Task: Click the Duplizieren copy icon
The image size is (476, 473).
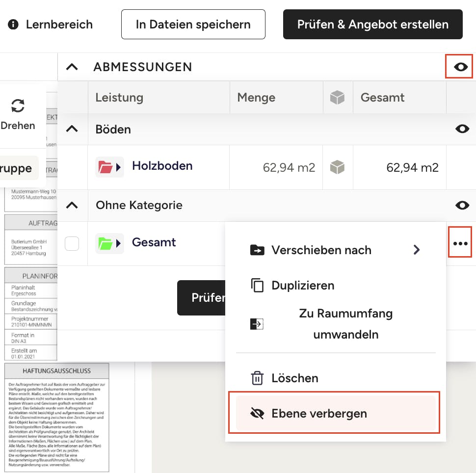Action: [257, 286]
